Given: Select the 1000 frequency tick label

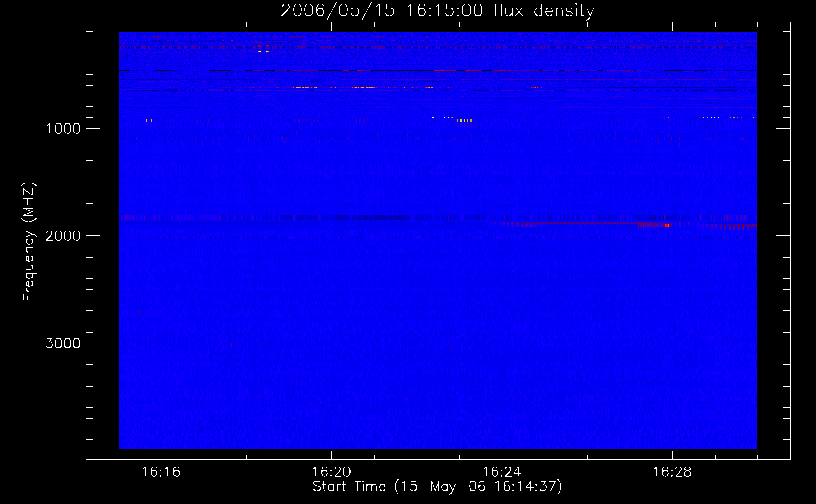Looking at the screenshot, I should pos(63,129).
